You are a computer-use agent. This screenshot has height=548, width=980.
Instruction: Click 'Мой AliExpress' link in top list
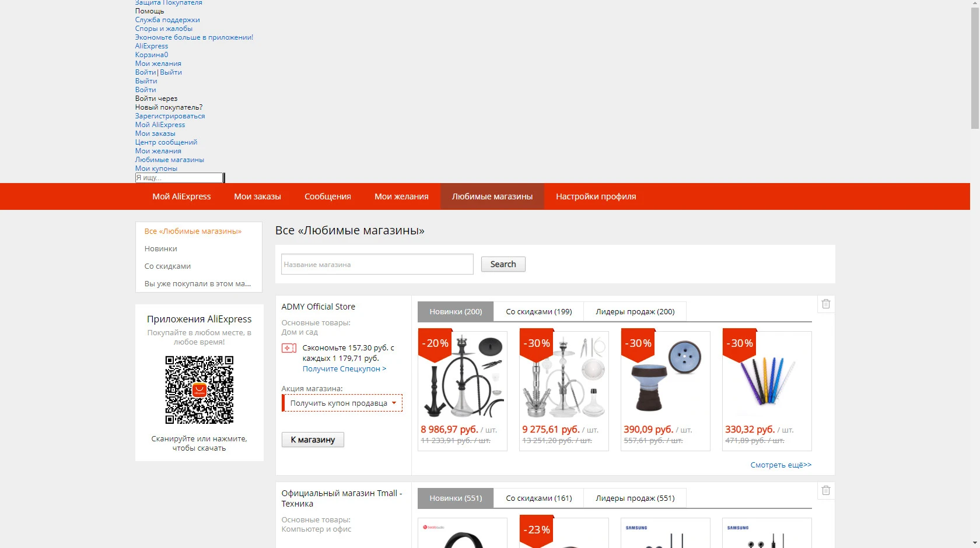coord(160,125)
